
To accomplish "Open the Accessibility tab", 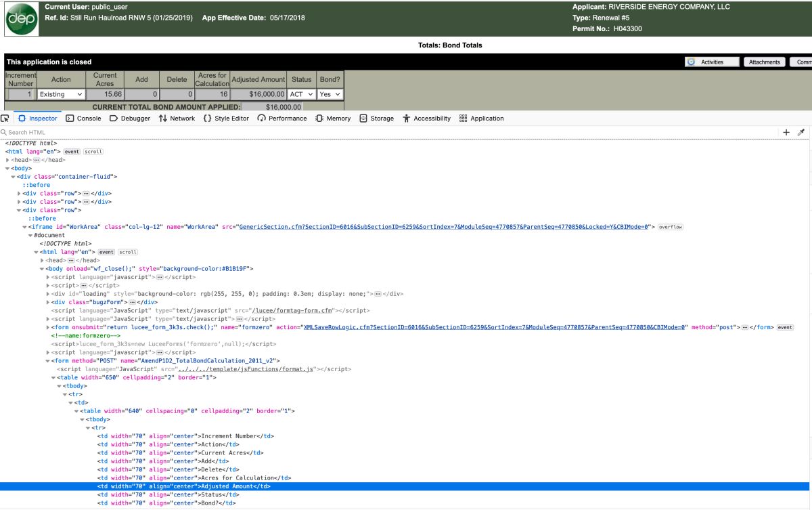I will (426, 119).
